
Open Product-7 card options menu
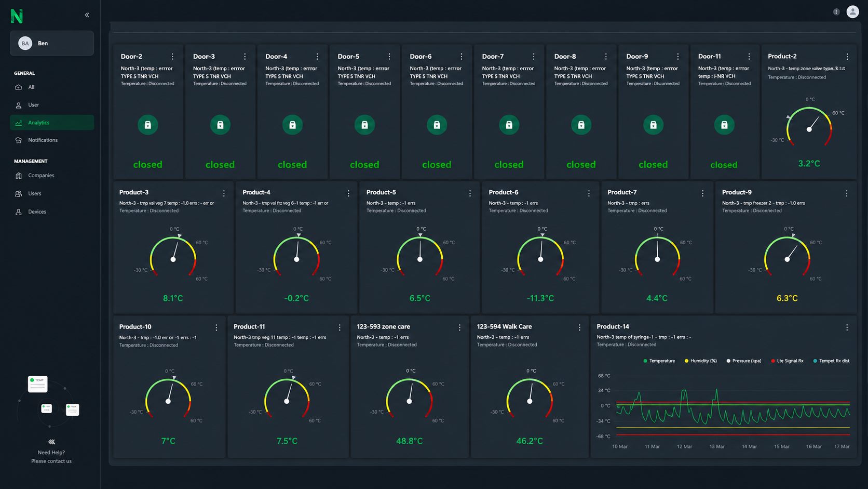[703, 193]
